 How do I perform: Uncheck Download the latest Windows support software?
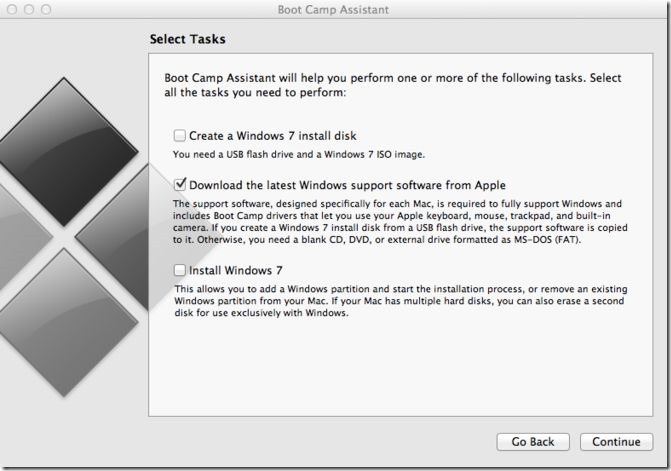[x=179, y=185]
